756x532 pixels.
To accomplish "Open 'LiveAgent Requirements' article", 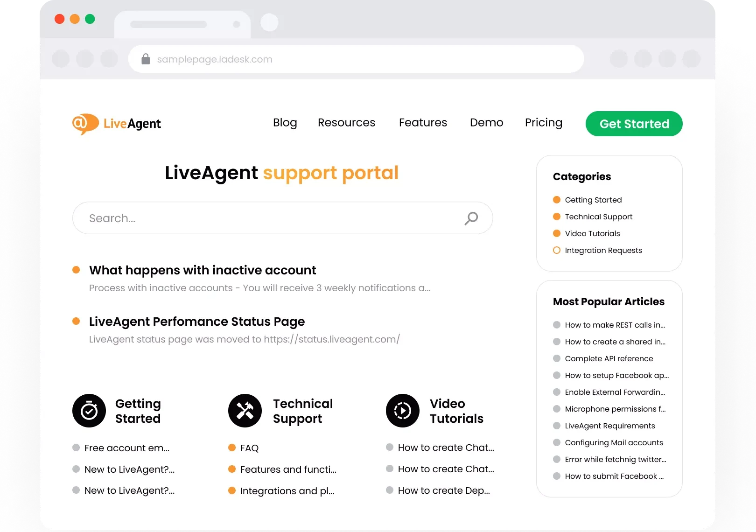I will [x=610, y=426].
